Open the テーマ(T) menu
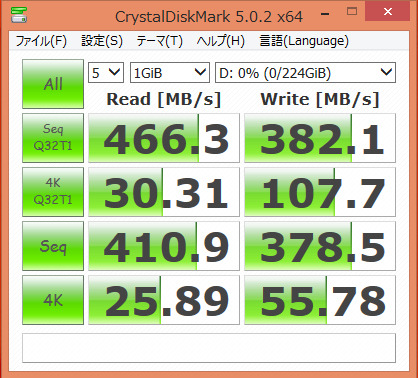Image resolution: width=418 pixels, height=378 pixels. [159, 41]
